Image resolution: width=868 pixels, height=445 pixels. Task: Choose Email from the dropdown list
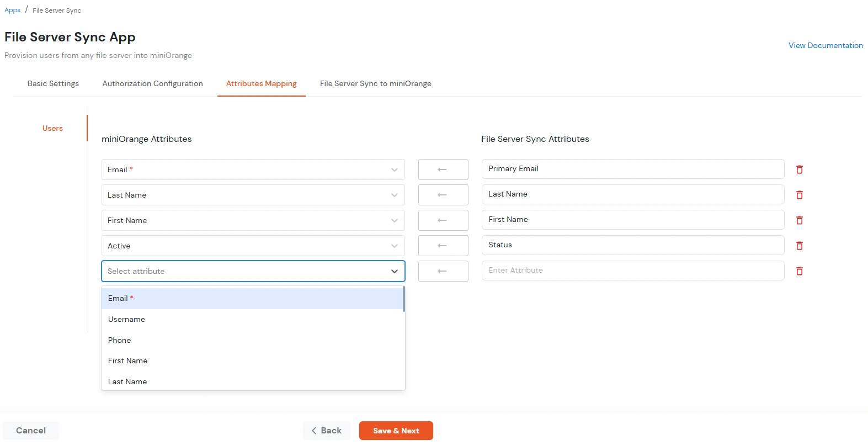point(252,298)
